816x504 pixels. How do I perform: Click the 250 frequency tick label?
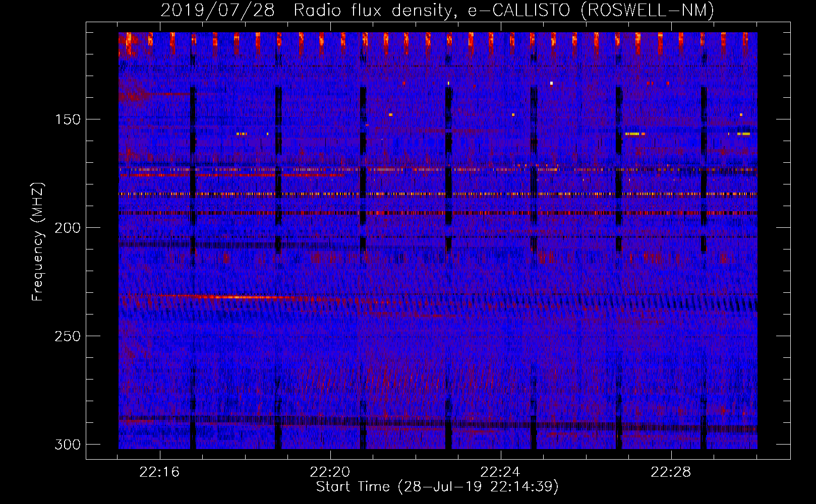click(68, 336)
